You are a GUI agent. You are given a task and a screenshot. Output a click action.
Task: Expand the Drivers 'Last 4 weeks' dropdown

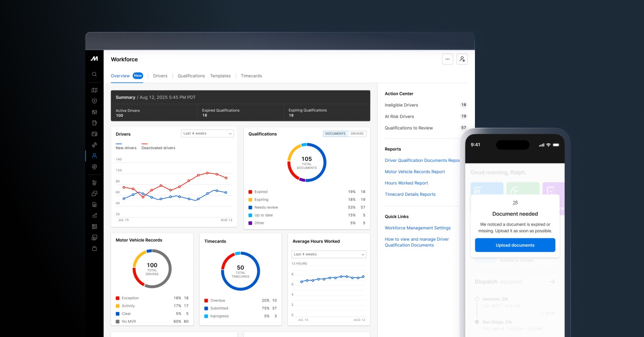pyautogui.click(x=207, y=133)
